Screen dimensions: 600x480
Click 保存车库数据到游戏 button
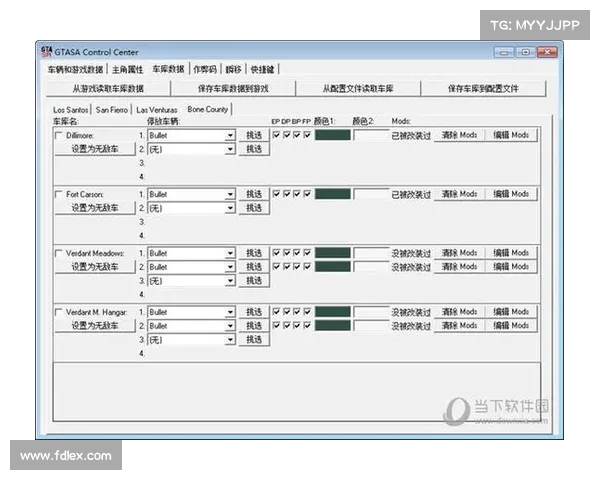pos(233,89)
